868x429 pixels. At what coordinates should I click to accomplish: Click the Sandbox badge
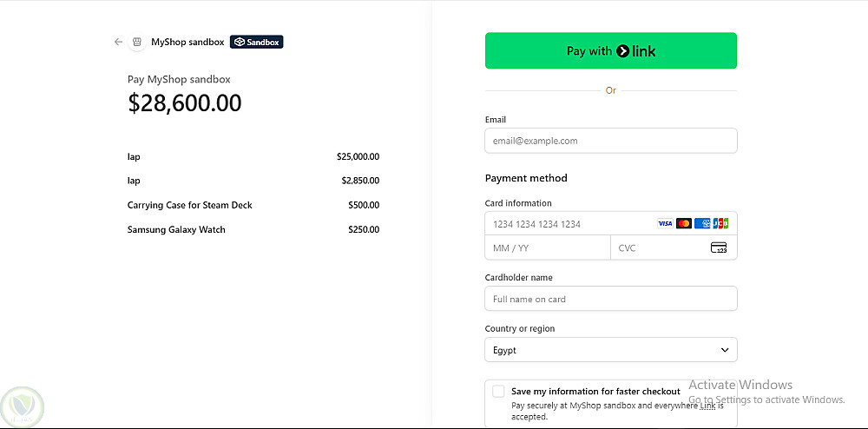257,42
